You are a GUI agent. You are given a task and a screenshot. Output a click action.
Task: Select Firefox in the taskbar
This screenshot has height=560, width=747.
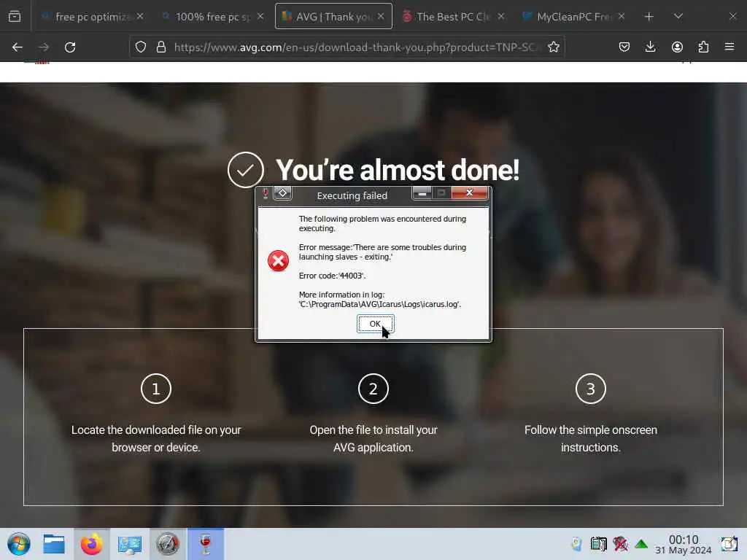91,544
